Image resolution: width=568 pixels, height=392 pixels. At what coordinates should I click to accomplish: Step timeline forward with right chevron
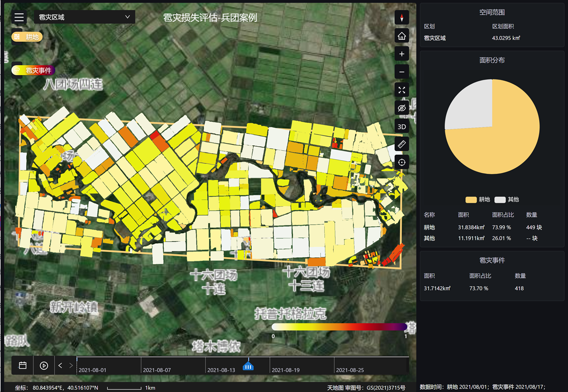71,365
